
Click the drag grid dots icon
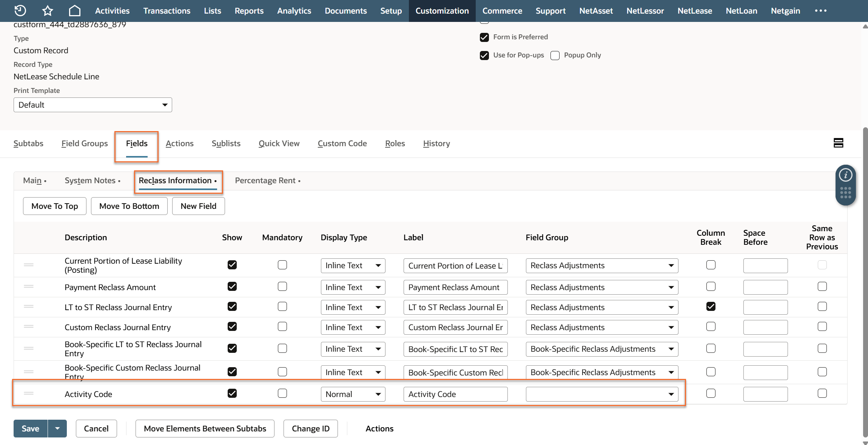pos(845,192)
